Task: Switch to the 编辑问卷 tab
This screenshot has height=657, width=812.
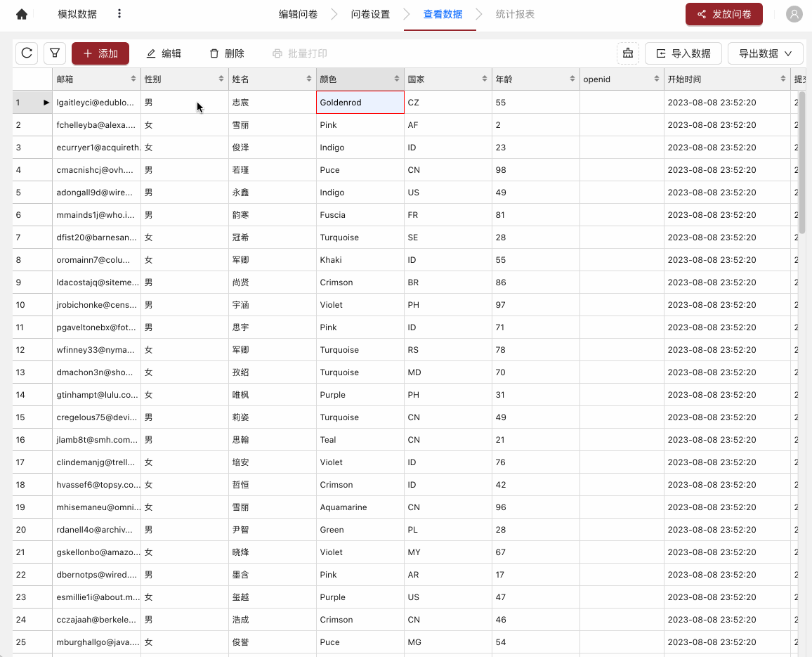Action: 298,14
